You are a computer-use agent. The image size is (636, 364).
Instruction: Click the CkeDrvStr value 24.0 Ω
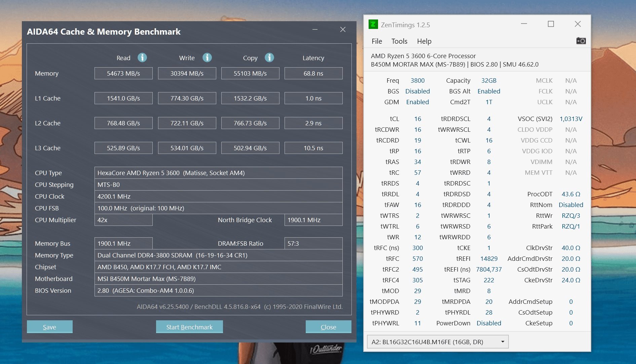pyautogui.click(x=571, y=280)
